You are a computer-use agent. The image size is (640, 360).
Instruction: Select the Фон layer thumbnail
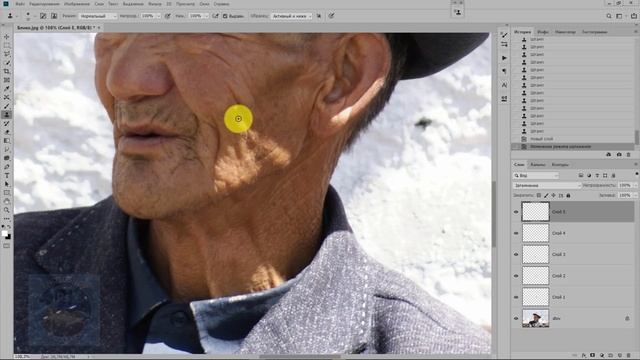point(536,318)
